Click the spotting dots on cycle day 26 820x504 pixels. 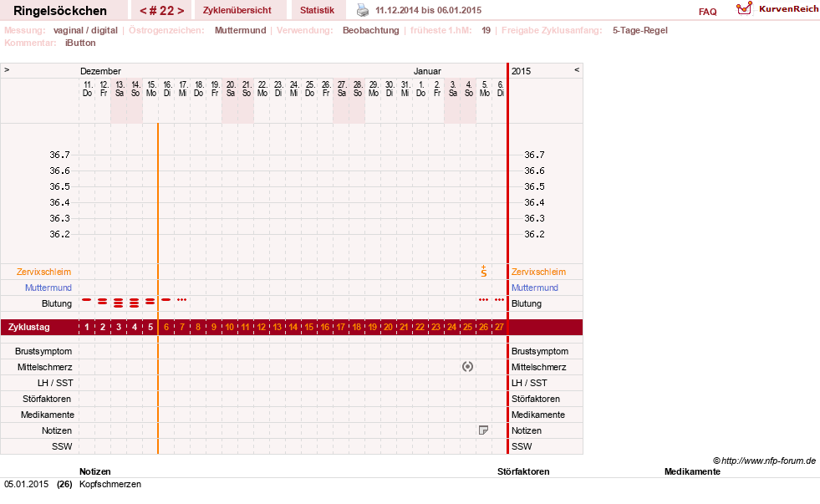tap(484, 300)
